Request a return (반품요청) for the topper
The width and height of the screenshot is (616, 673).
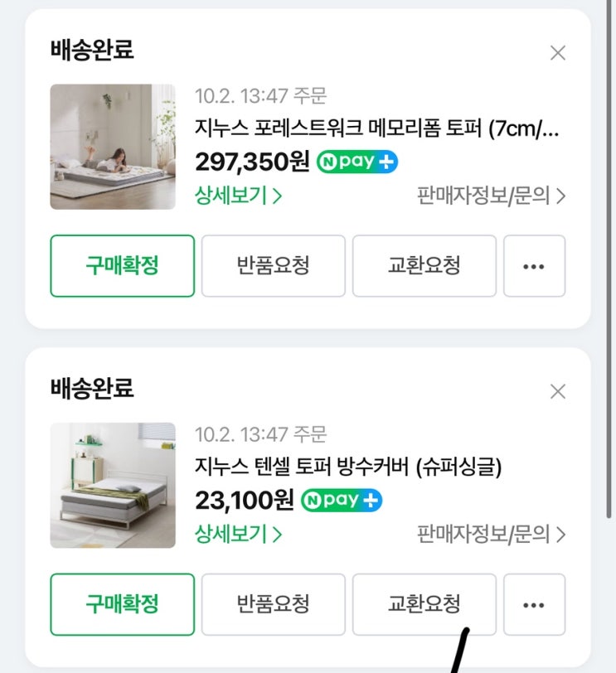pos(273,266)
